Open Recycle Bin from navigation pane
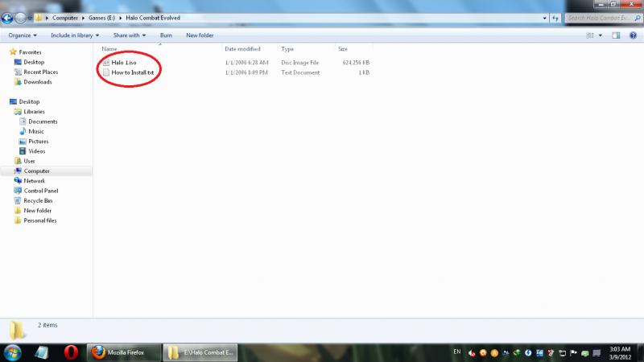Screen dimensions: 644x362 [x=38, y=200]
